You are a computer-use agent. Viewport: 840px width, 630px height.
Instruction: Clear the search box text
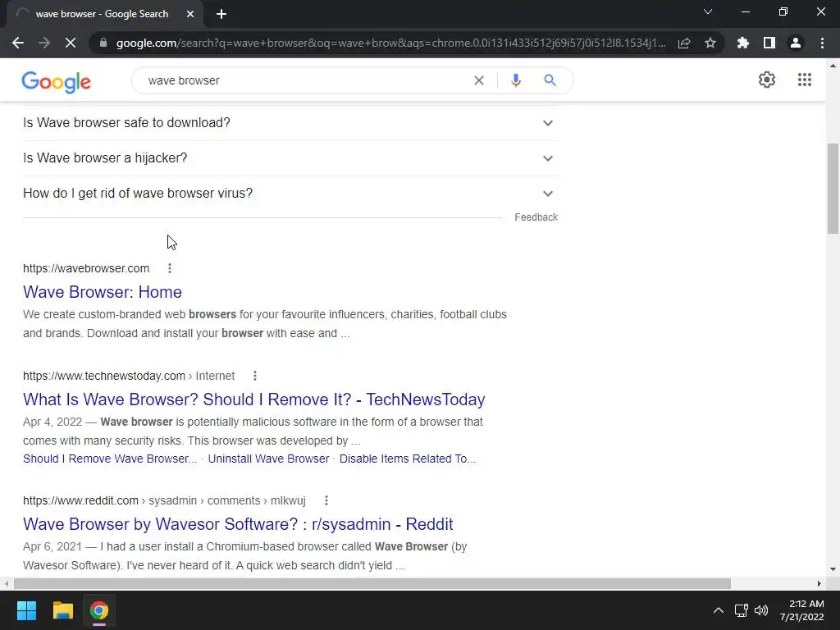click(479, 80)
